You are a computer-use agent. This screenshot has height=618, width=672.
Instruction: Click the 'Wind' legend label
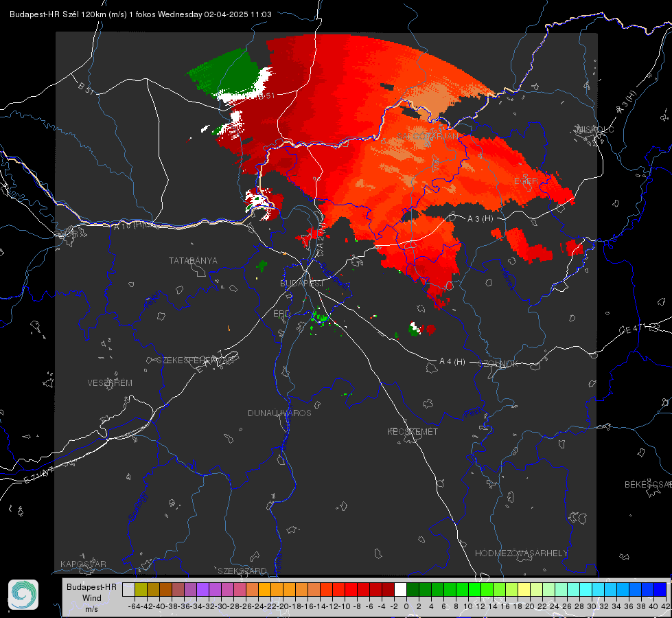[92, 598]
